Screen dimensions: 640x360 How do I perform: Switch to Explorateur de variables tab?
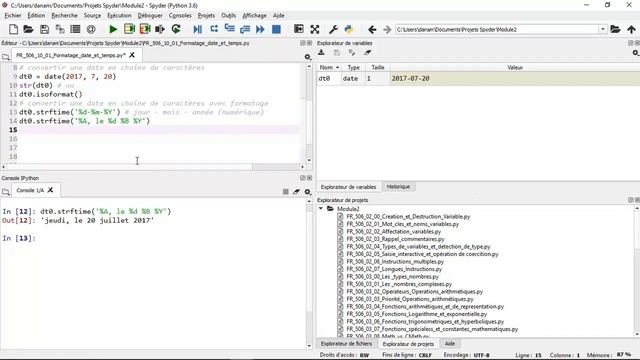pos(348,187)
